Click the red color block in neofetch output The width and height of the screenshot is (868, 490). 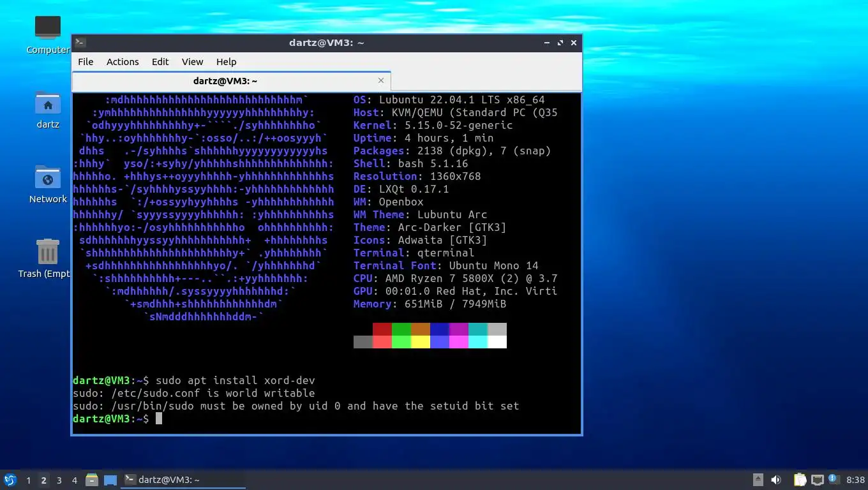coord(382,329)
